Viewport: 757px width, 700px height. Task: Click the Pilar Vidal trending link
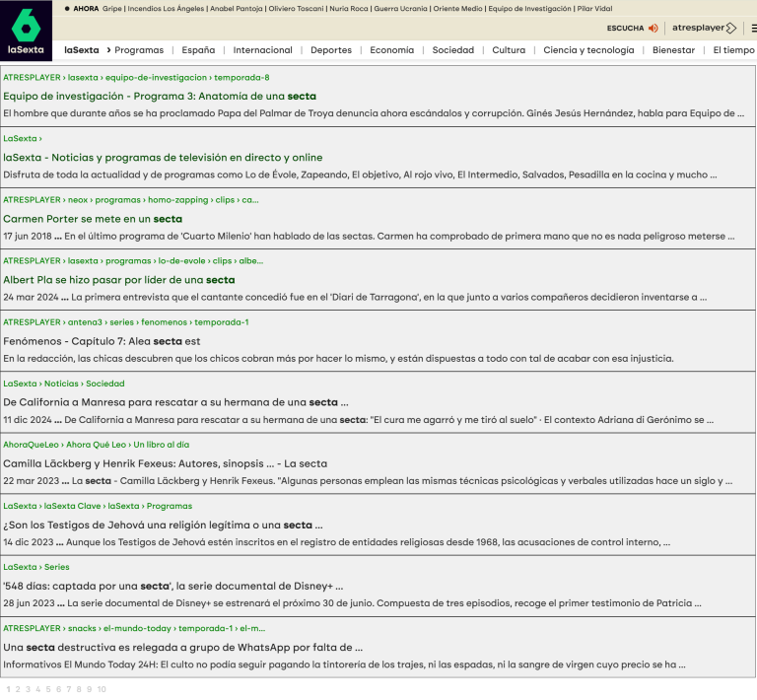pos(594,8)
